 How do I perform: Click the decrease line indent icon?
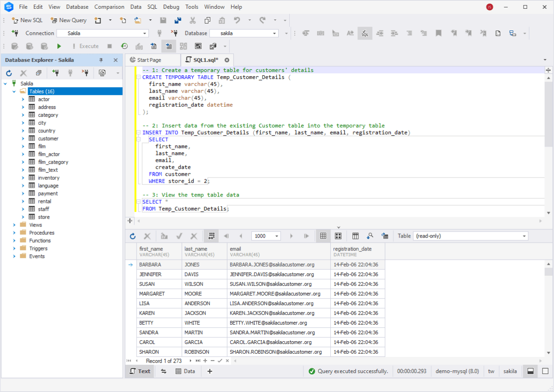click(x=380, y=33)
